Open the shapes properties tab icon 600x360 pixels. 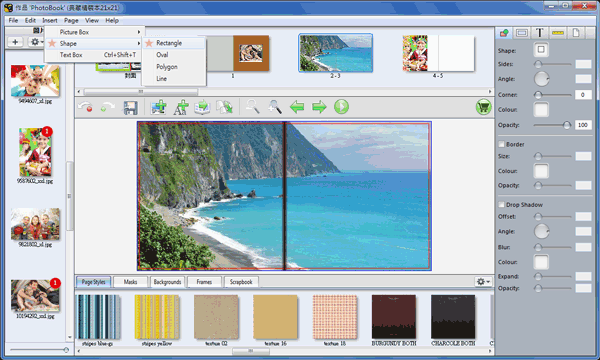coord(504,33)
